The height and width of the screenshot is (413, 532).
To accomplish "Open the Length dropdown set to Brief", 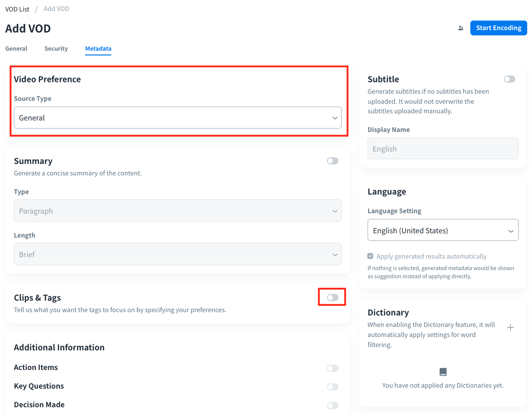I will tap(177, 254).
